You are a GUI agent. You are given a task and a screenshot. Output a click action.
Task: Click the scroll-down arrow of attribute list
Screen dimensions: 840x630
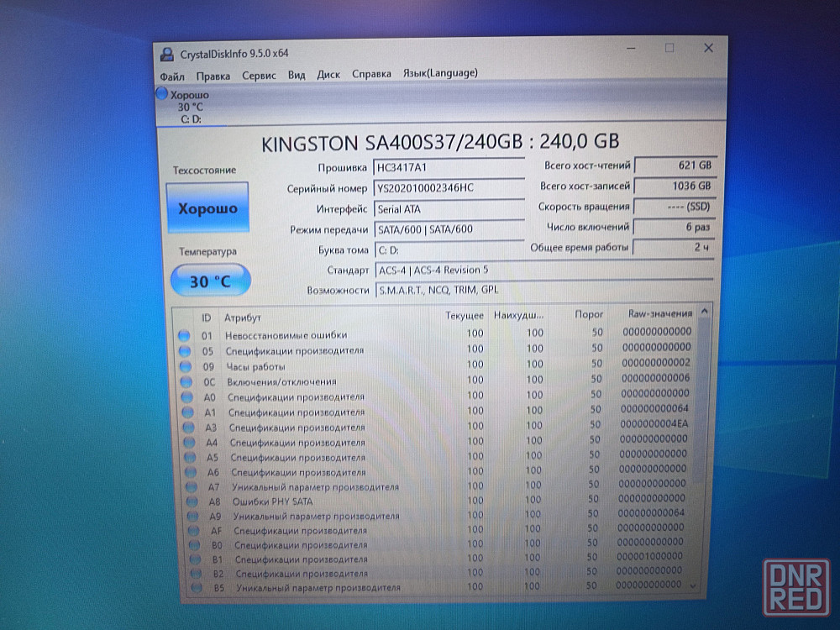694,586
